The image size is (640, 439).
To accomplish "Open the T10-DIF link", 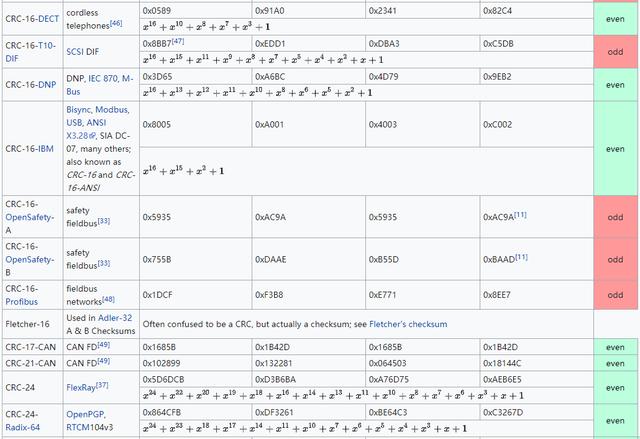I will click(30, 52).
